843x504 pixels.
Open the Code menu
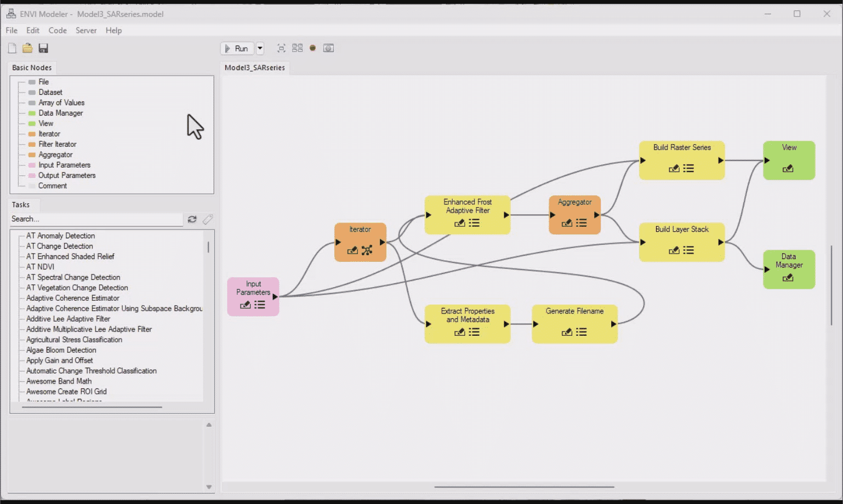(x=58, y=31)
